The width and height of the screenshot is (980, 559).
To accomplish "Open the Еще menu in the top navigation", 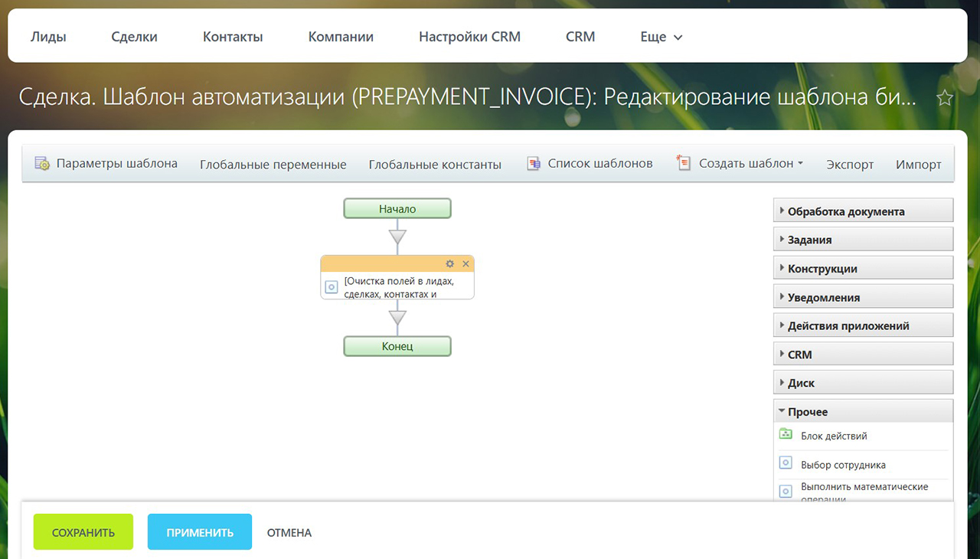I will [661, 37].
